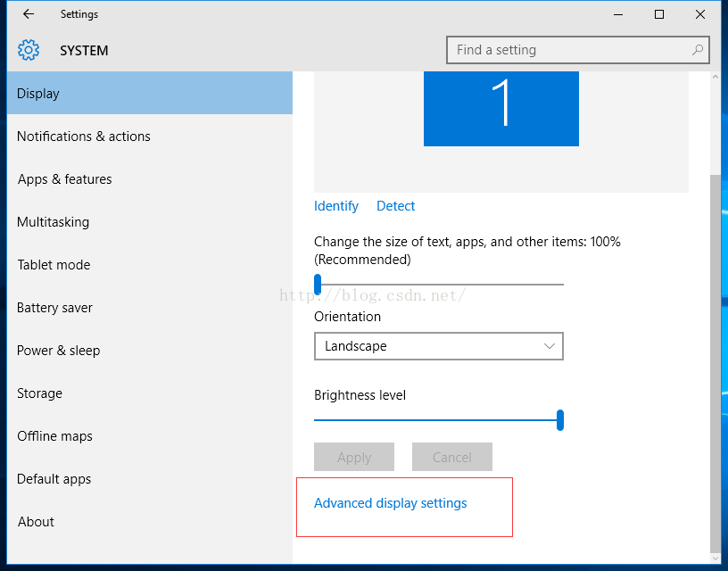Open Advanced display settings link
Viewport: 728px width, 571px height.
391,503
